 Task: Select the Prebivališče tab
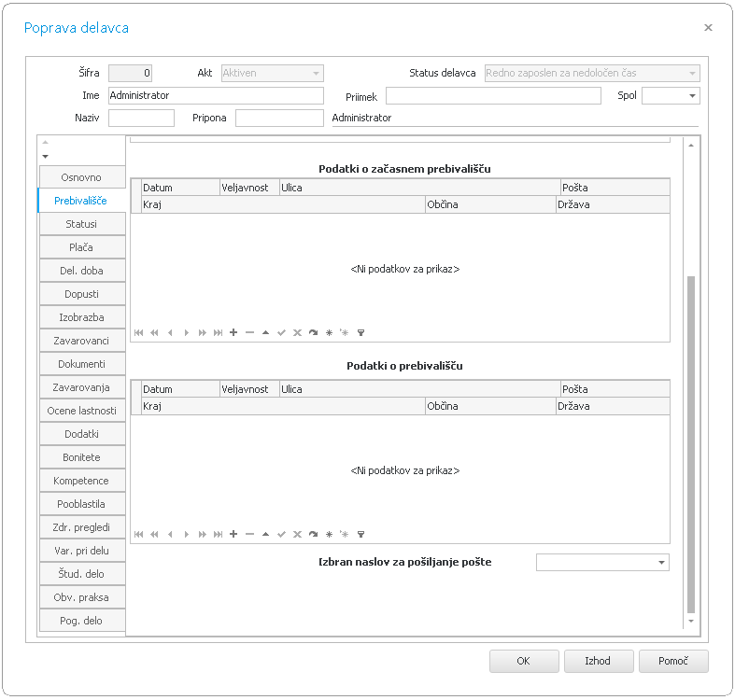(x=81, y=201)
